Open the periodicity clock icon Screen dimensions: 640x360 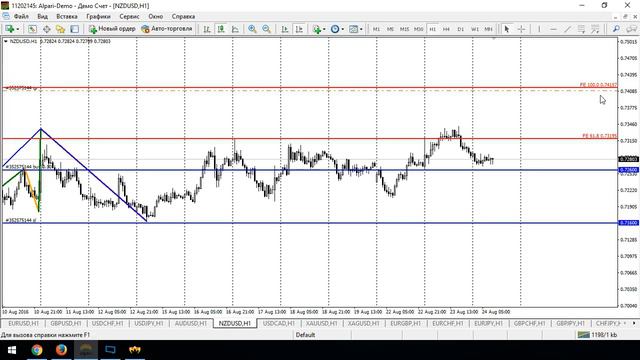point(335,29)
